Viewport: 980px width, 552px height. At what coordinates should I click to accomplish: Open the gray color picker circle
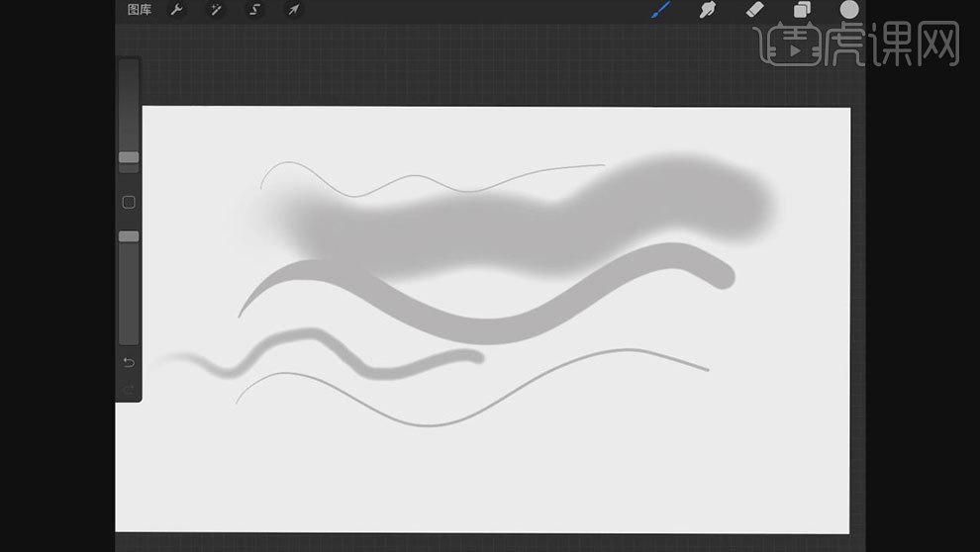[x=848, y=9]
